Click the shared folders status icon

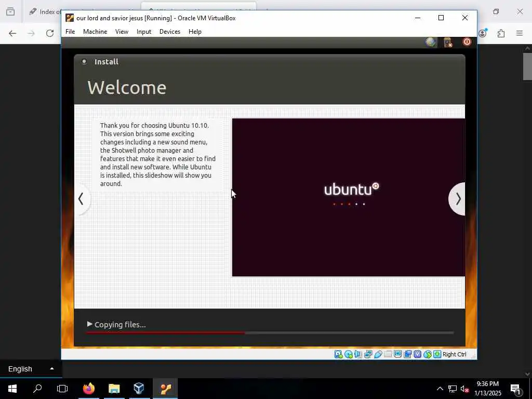point(388,354)
